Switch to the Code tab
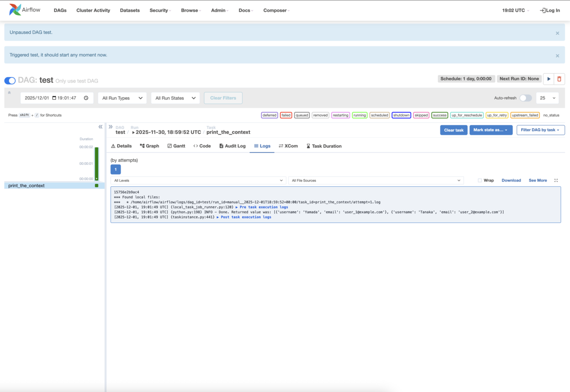Image resolution: width=570 pixels, height=392 pixels. [202, 146]
